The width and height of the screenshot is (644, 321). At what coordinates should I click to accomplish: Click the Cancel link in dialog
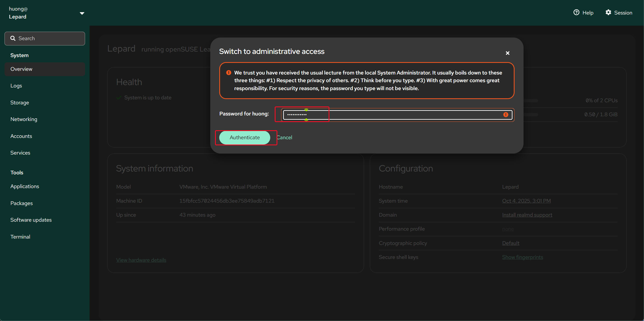point(284,137)
